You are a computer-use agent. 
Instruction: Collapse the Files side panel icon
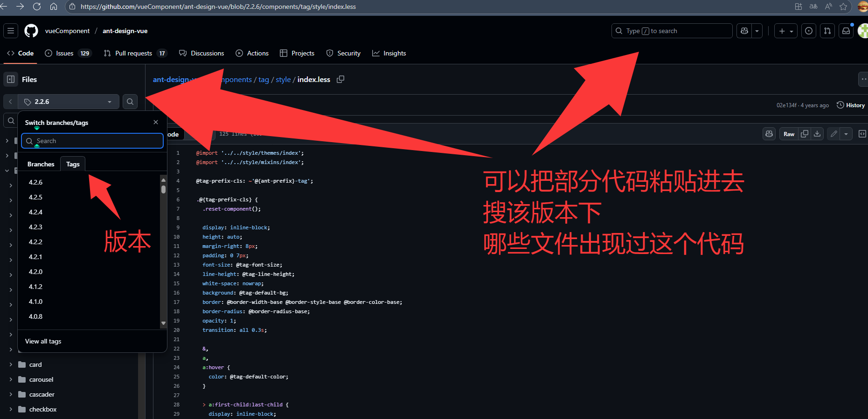tap(11, 79)
